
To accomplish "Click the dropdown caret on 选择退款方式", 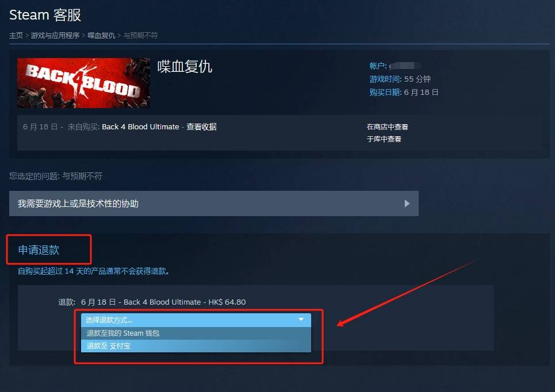I will click(x=301, y=320).
